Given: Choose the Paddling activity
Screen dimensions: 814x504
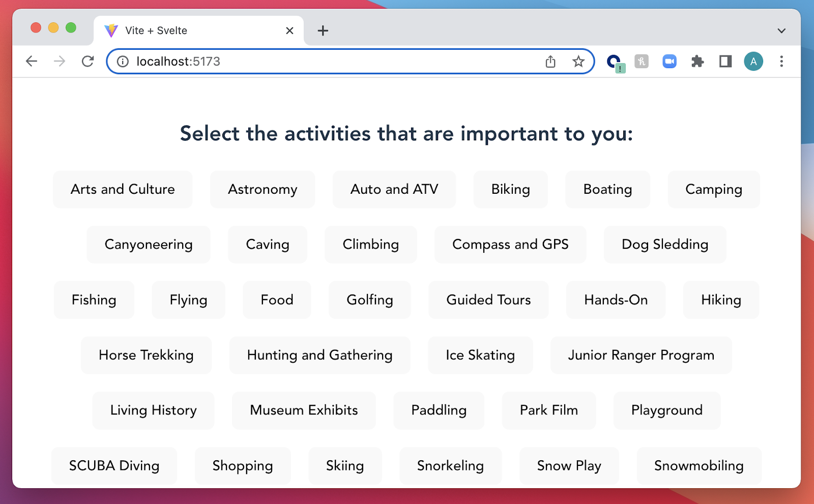Looking at the screenshot, I should (439, 410).
